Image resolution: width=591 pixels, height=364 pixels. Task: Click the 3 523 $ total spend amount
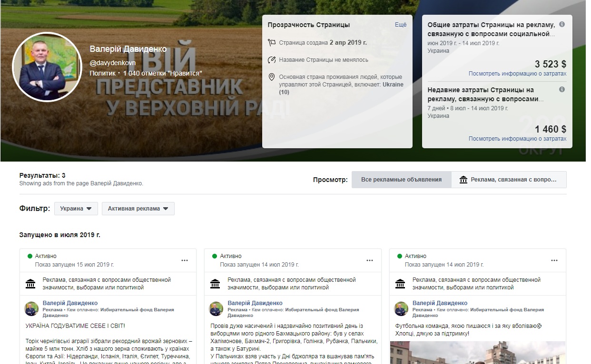(551, 64)
